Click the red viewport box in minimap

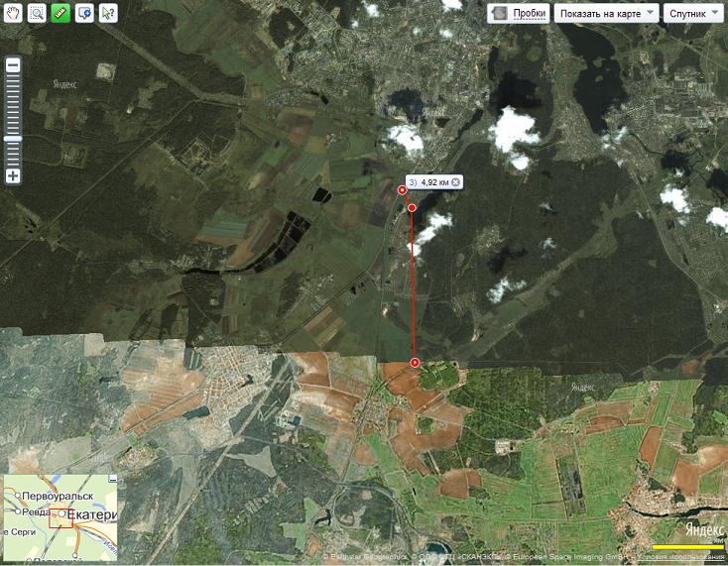click(64, 516)
